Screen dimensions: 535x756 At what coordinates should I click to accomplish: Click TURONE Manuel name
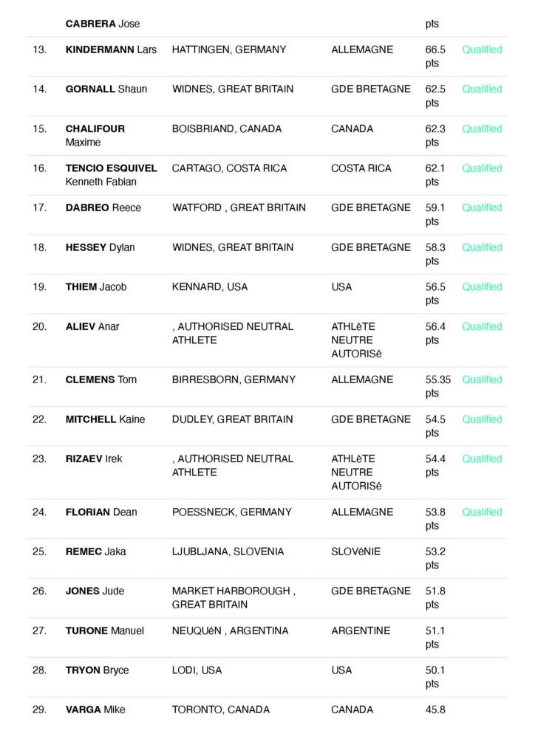105,631
